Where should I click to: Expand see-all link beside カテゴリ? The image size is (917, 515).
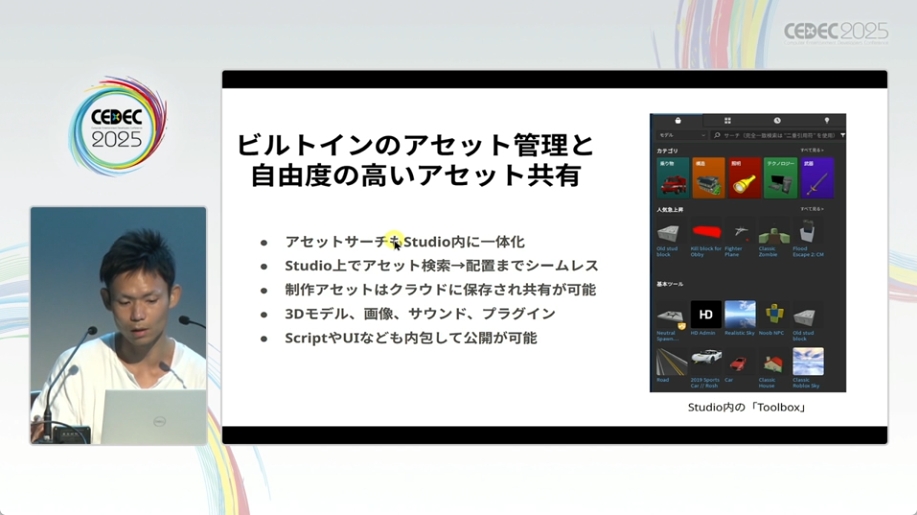click(812, 150)
